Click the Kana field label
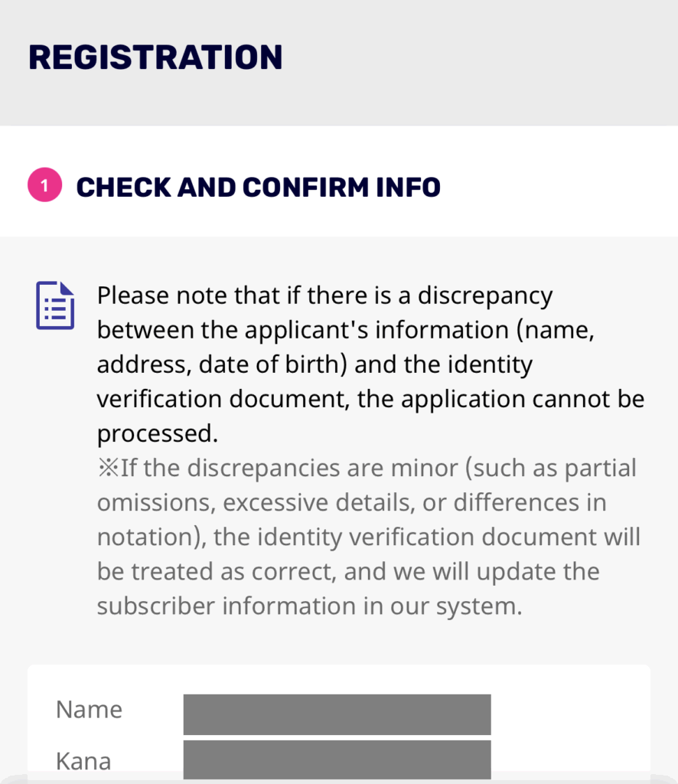This screenshot has width=678, height=784. (x=83, y=761)
